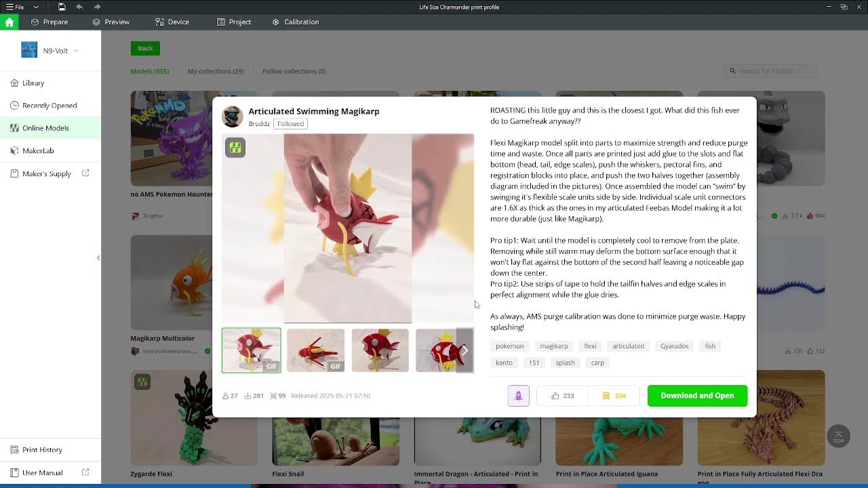The height and width of the screenshot is (488, 868).
Task: Click the carp tag
Action: (597, 363)
